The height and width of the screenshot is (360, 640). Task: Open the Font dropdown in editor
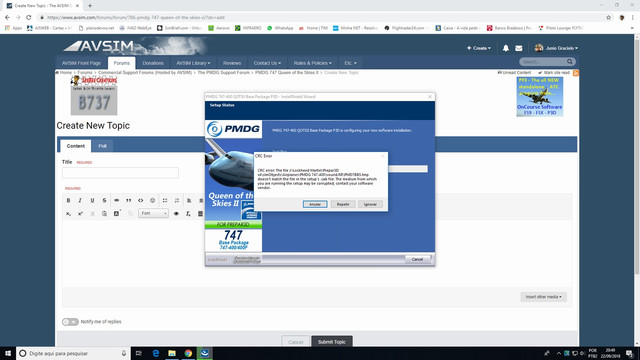tap(153, 213)
